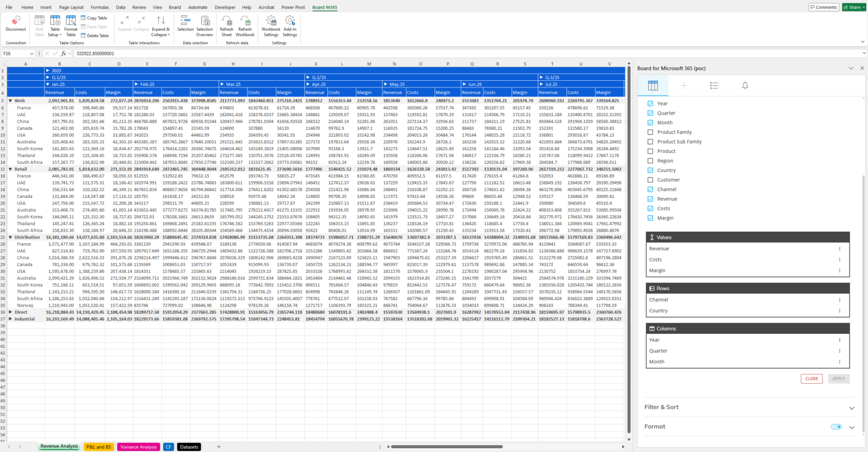The height and width of the screenshot is (452, 868).
Task: Switch to Datasets sheet tab
Action: coord(189,447)
